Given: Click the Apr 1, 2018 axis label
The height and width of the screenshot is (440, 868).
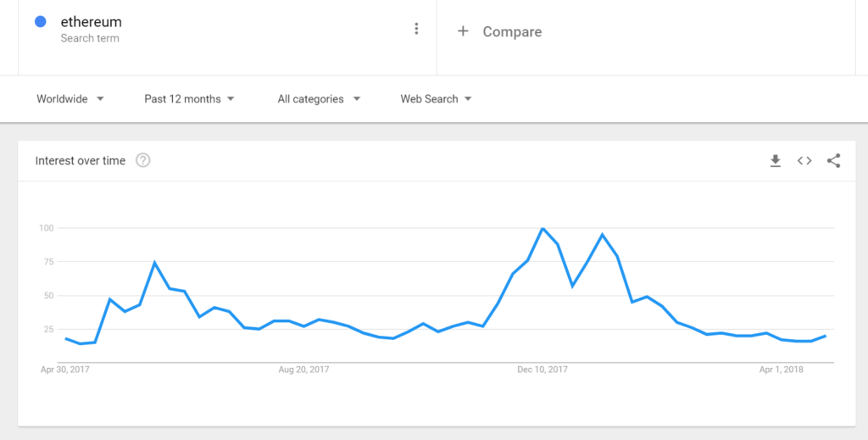Looking at the screenshot, I should pos(781,370).
